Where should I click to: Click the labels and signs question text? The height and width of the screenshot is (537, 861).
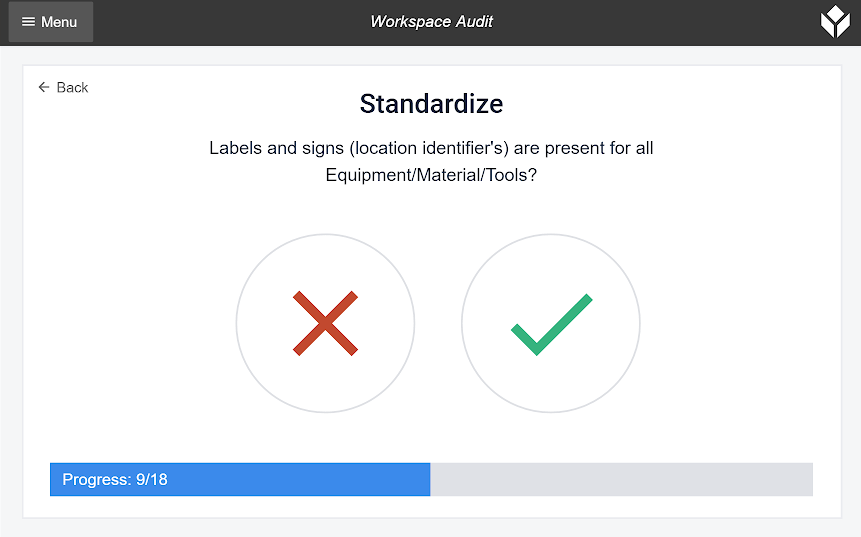(x=431, y=161)
